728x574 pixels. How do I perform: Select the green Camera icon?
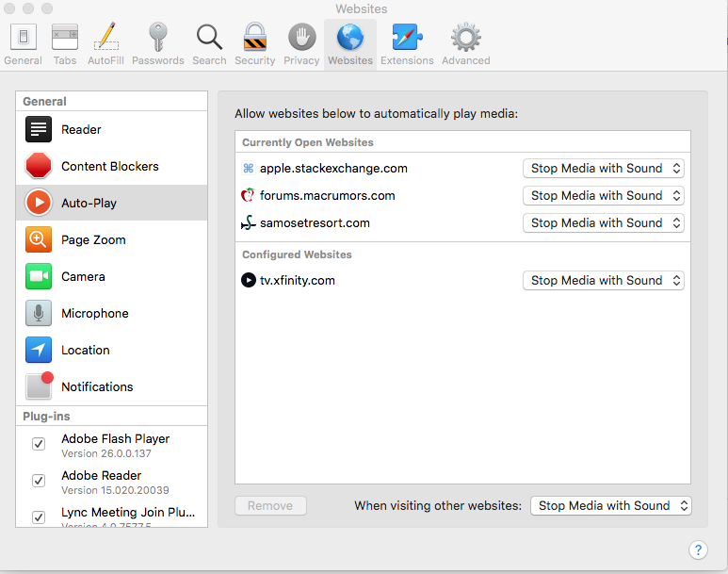pos(39,276)
